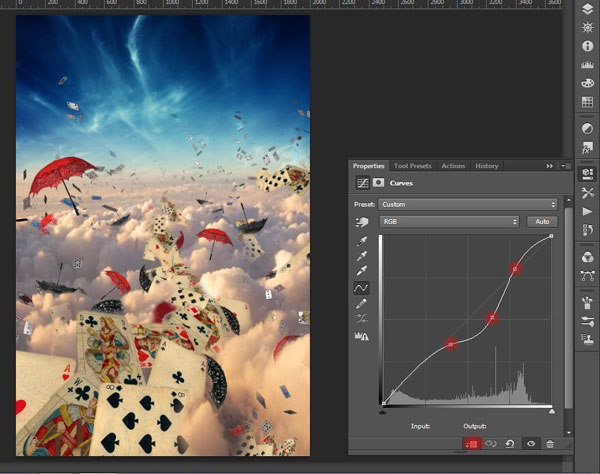The width and height of the screenshot is (600, 474).
Task: Click the Properties panel scrollbar thumb
Action: pos(569,308)
